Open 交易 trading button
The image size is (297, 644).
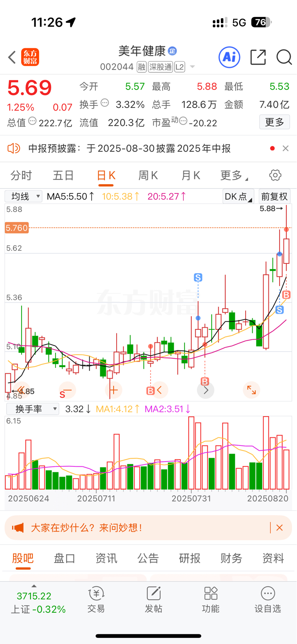point(96,600)
